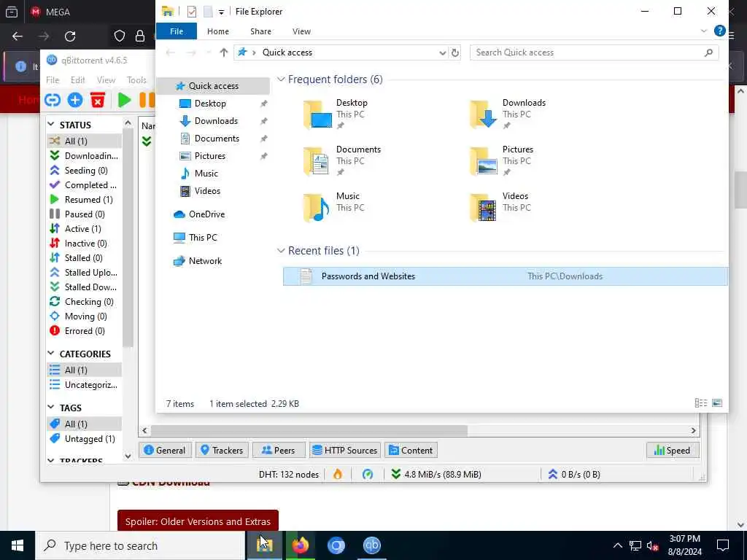This screenshot has height=560, width=747.
Task: Click the Speed button in qBittorrent
Action: (x=672, y=451)
